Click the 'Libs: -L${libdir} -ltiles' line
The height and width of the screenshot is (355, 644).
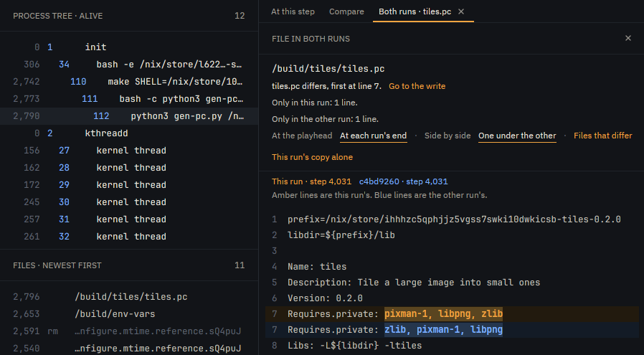tap(452, 345)
